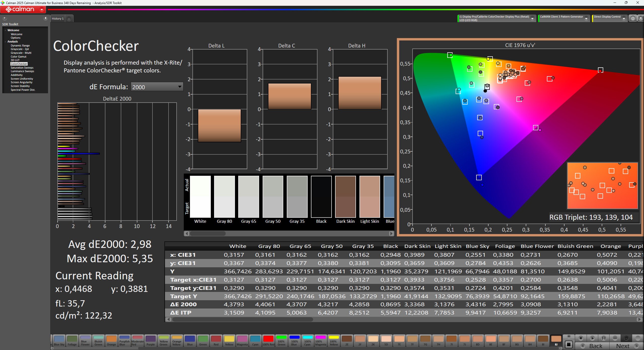Click the black square pattern window button
This screenshot has height=350, width=644.
569,344
